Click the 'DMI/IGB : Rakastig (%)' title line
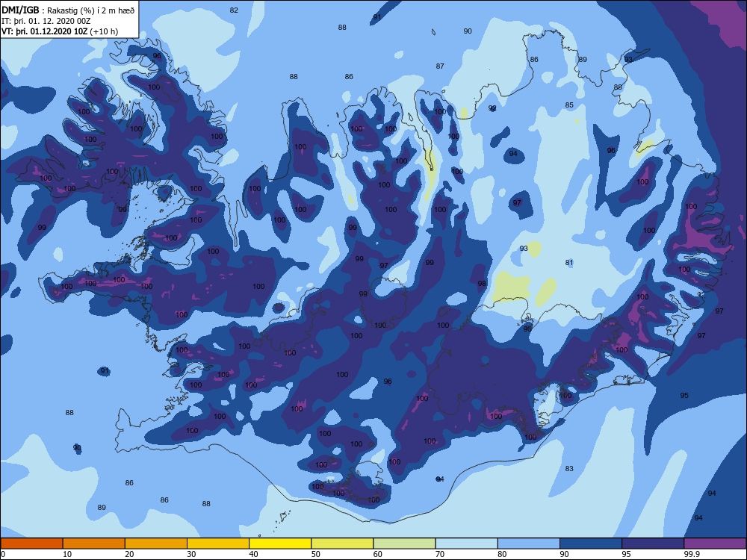The width and height of the screenshot is (747, 560). 68,10
